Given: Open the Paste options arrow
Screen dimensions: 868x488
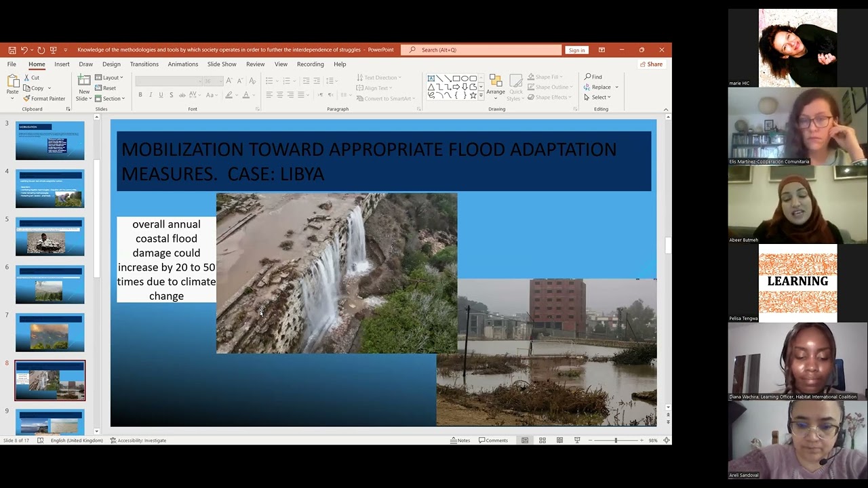Looking at the screenshot, I should tap(12, 99).
